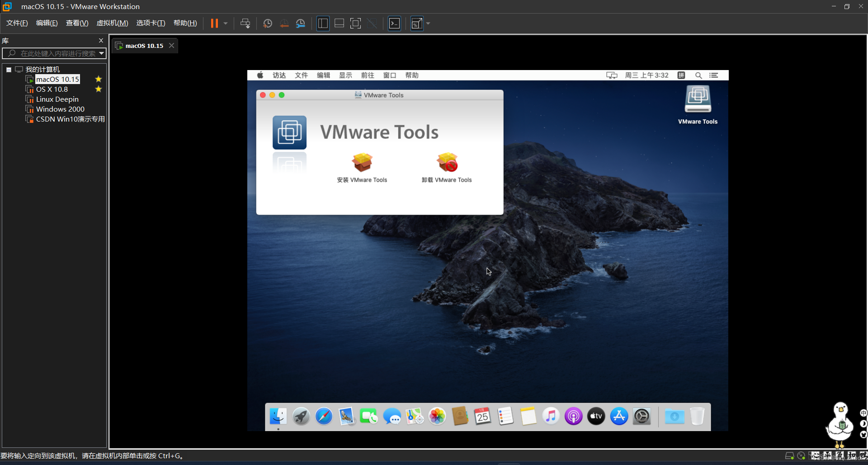
Task: Open App Store from the Dock
Action: click(x=619, y=416)
